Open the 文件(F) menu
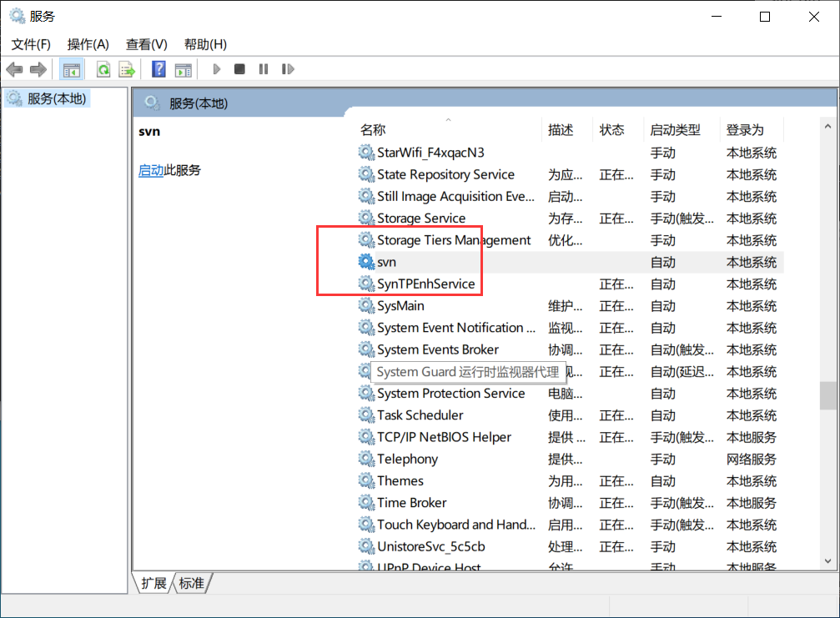 [x=31, y=44]
